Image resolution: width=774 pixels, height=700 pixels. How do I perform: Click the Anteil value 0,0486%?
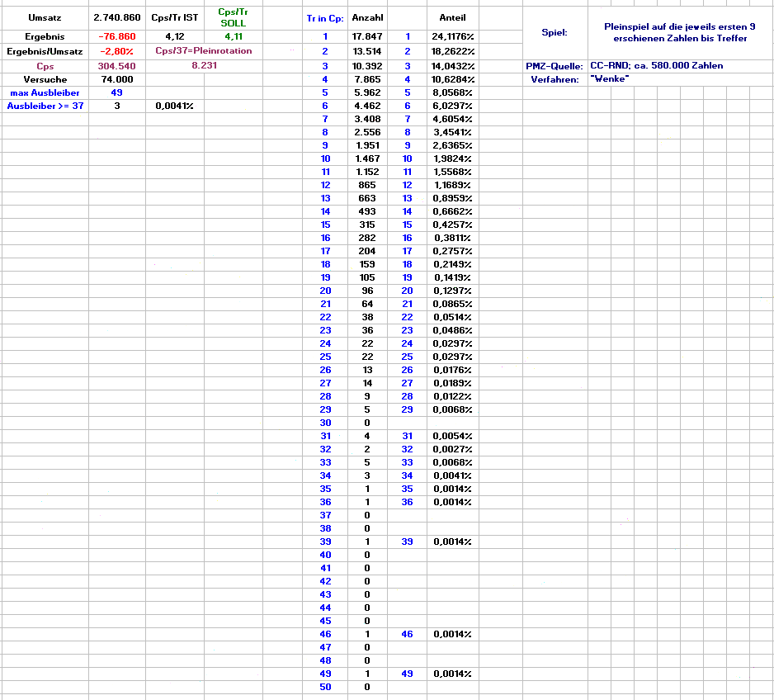click(x=453, y=331)
